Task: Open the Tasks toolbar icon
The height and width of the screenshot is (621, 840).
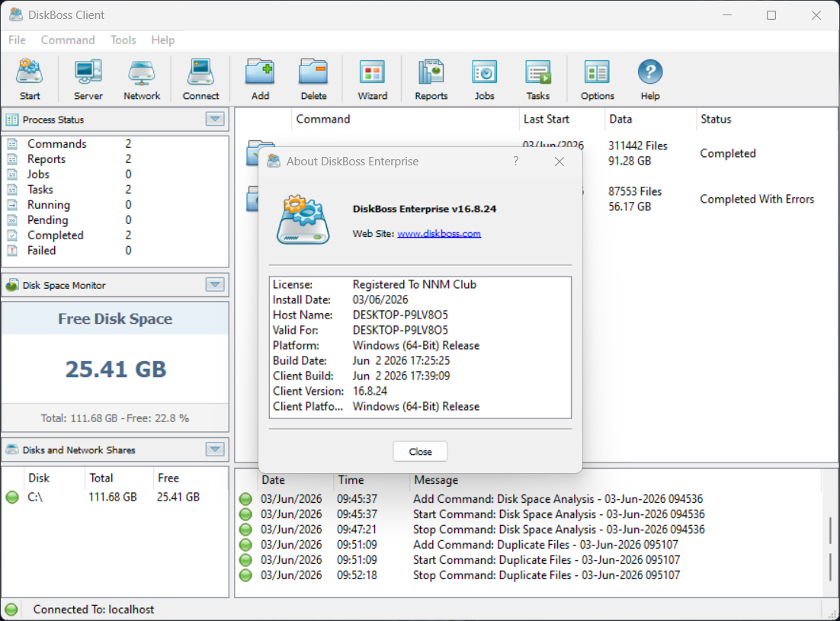Action: [x=538, y=72]
